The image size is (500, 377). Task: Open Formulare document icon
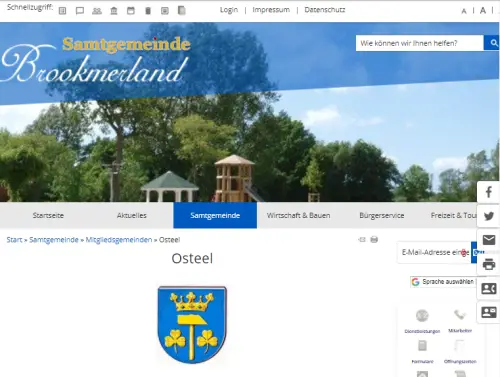coord(422,346)
